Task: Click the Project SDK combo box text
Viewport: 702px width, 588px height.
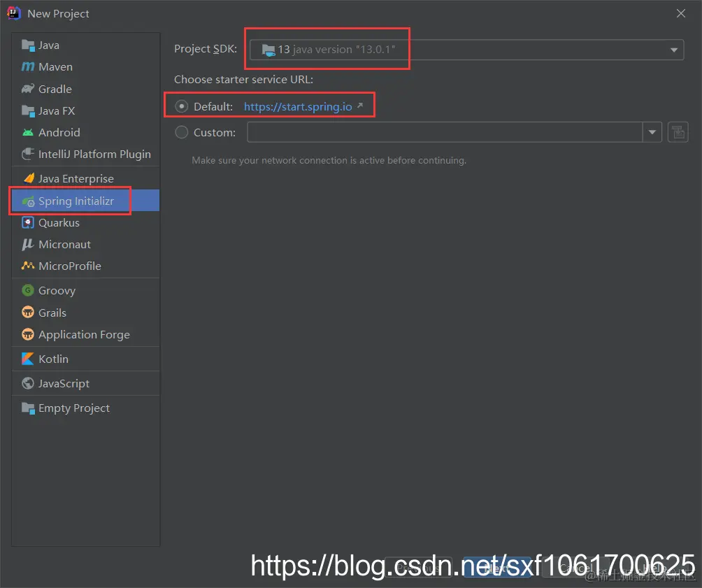Action: click(336, 49)
